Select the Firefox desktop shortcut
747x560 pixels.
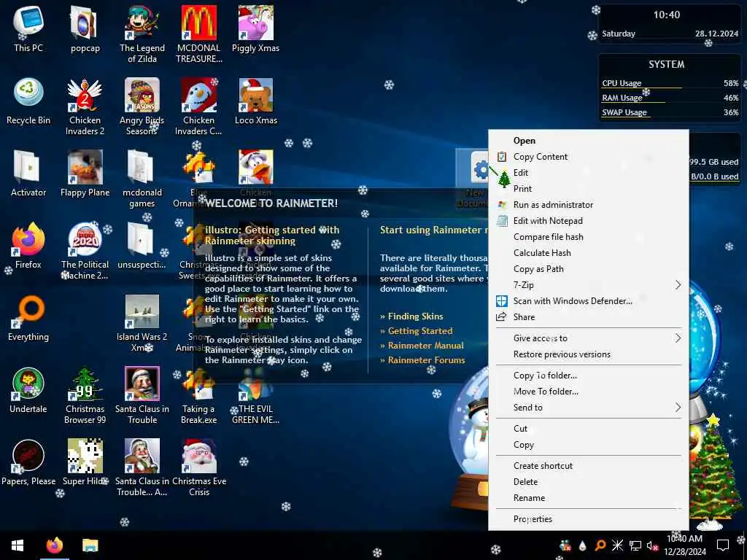click(x=28, y=245)
